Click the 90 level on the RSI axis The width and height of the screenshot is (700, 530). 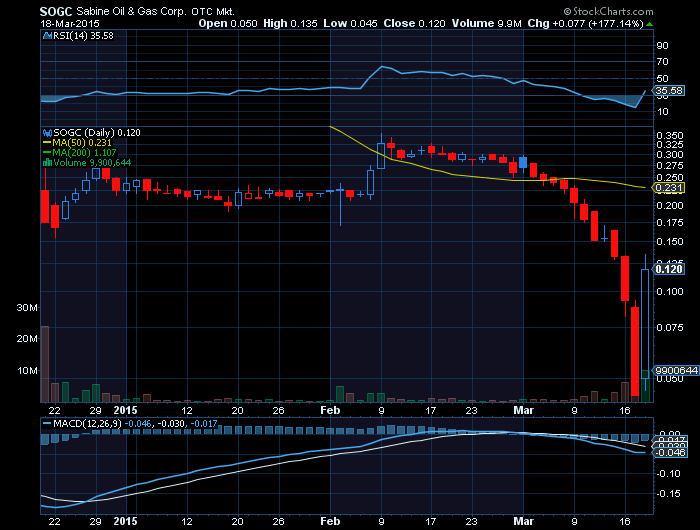[662, 46]
